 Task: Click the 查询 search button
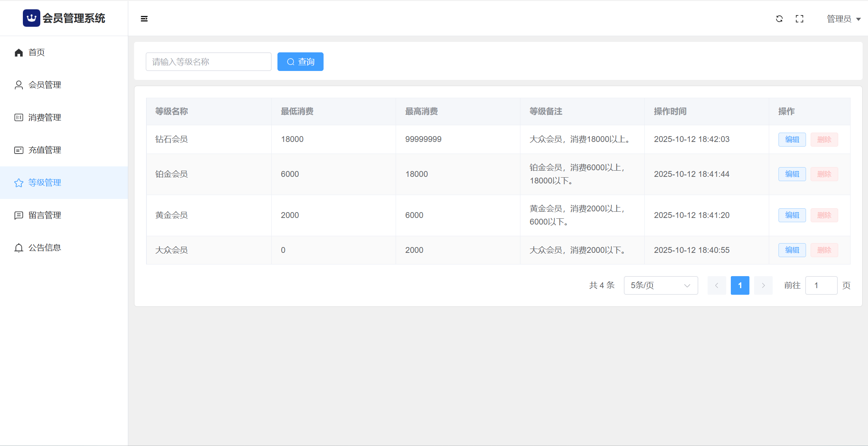[x=300, y=62]
